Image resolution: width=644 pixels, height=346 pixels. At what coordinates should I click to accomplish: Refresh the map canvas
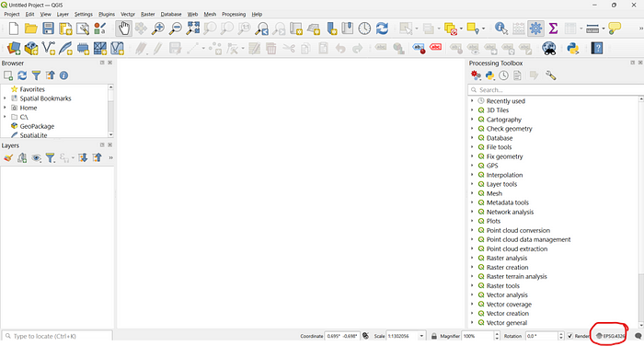click(x=382, y=29)
